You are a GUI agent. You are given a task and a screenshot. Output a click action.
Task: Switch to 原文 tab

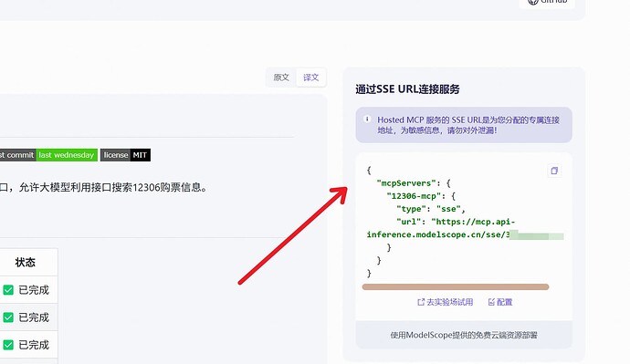[281, 77]
